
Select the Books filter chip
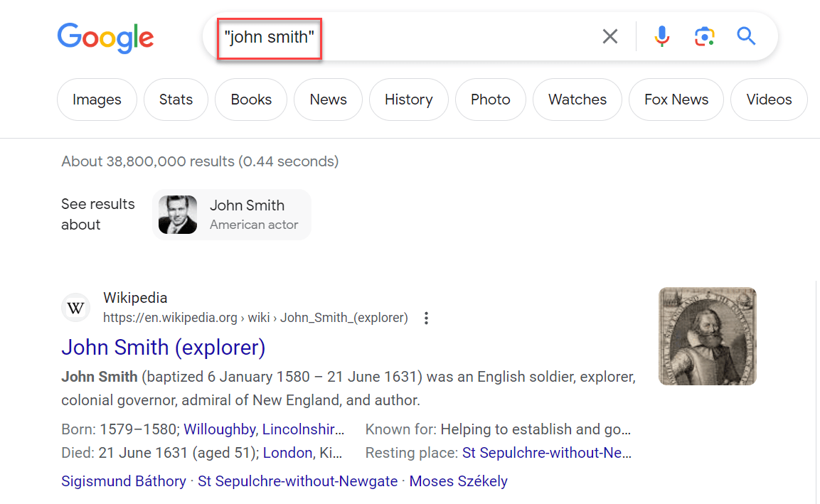251,100
